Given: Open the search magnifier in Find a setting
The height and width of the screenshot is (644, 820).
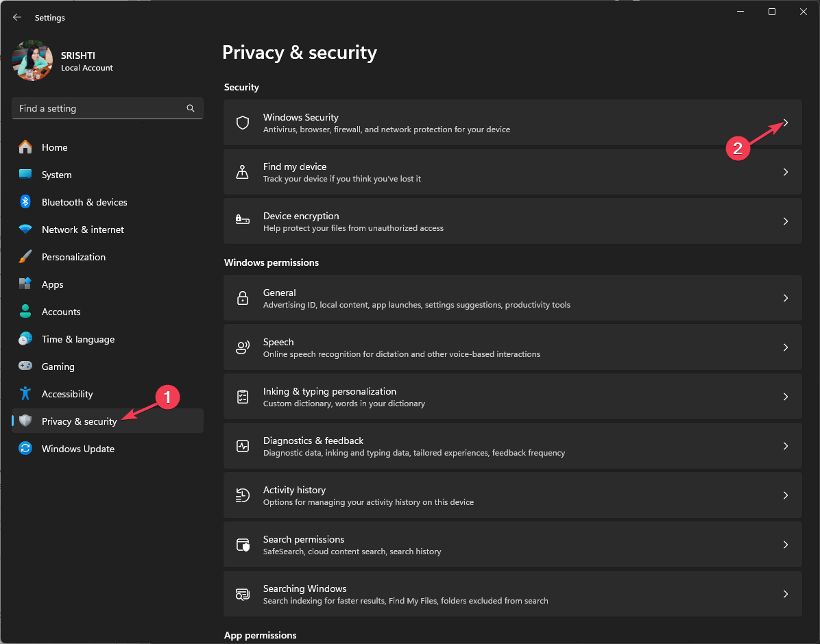Looking at the screenshot, I should (x=190, y=108).
